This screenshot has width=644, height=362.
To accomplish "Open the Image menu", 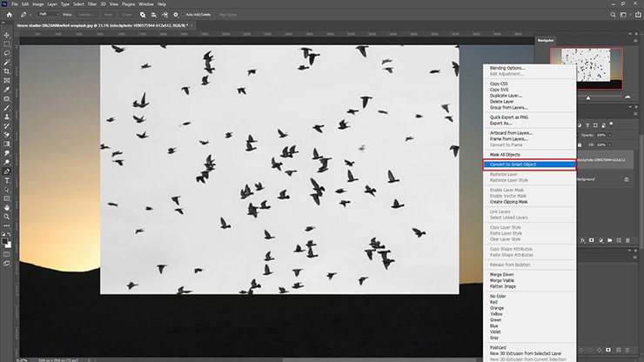I will [x=37, y=4].
